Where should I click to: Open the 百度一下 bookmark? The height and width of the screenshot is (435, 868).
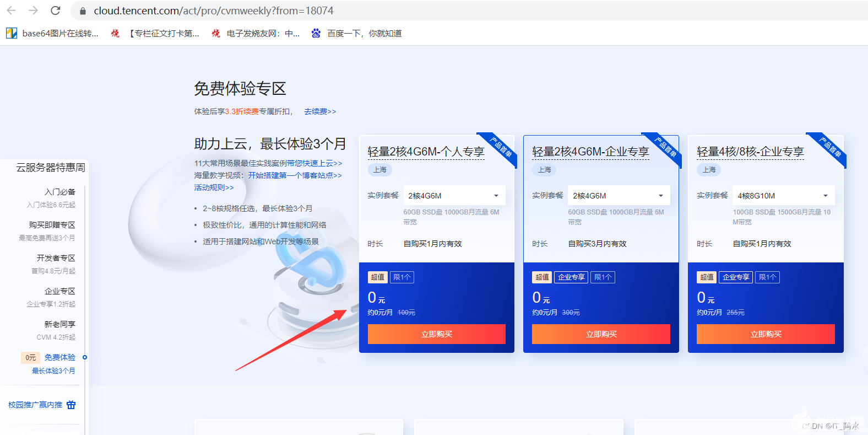point(356,34)
